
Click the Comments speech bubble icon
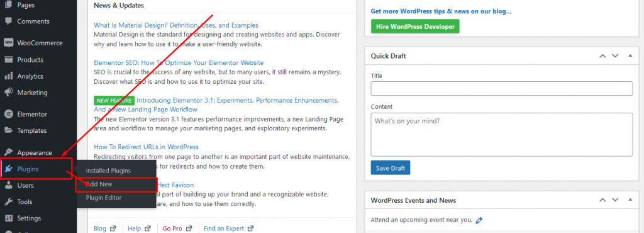(8, 21)
